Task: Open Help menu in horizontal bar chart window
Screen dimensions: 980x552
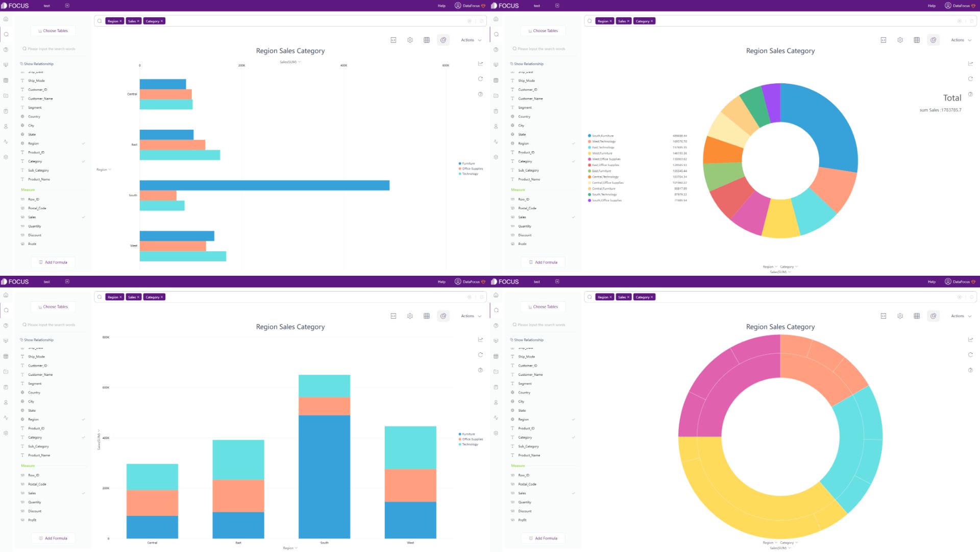Action: click(x=442, y=6)
